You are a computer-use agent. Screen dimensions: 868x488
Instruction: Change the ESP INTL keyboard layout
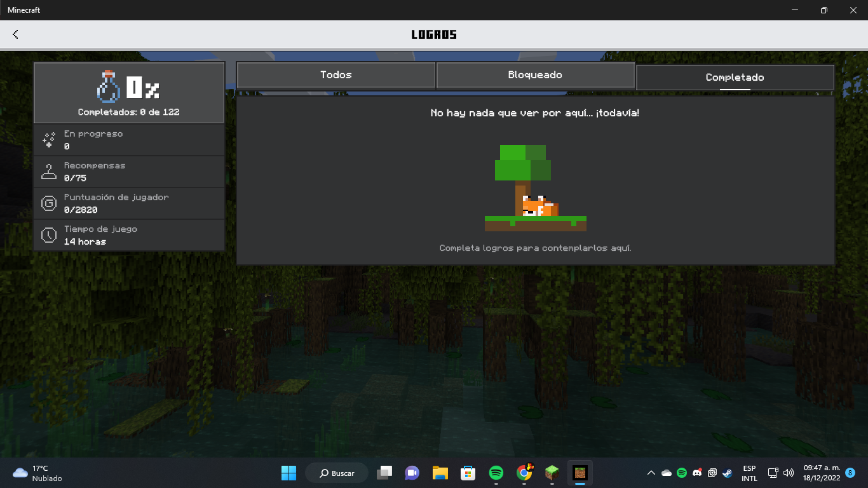click(x=749, y=473)
